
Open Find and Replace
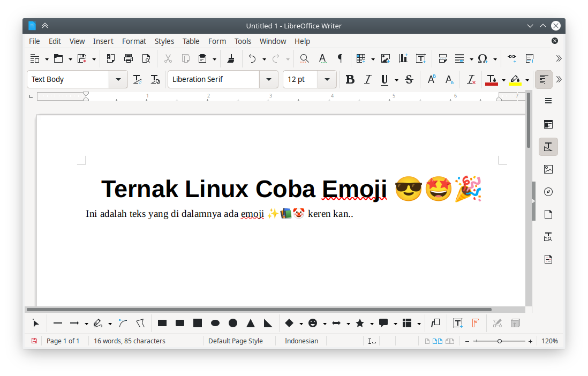tap(304, 58)
